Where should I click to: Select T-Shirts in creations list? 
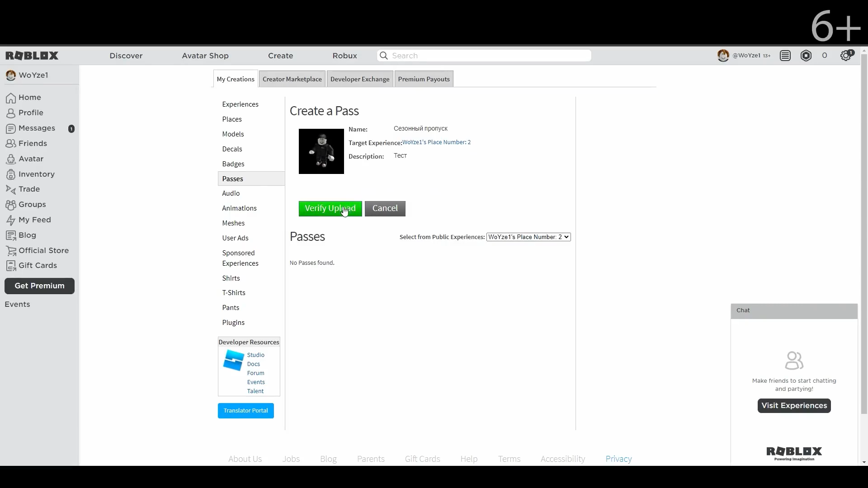(234, 293)
